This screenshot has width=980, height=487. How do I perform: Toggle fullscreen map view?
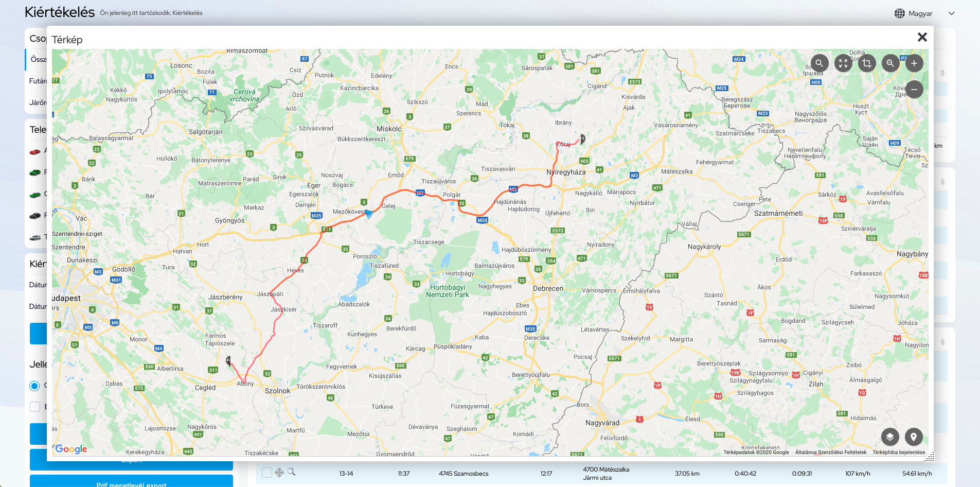[843, 63]
